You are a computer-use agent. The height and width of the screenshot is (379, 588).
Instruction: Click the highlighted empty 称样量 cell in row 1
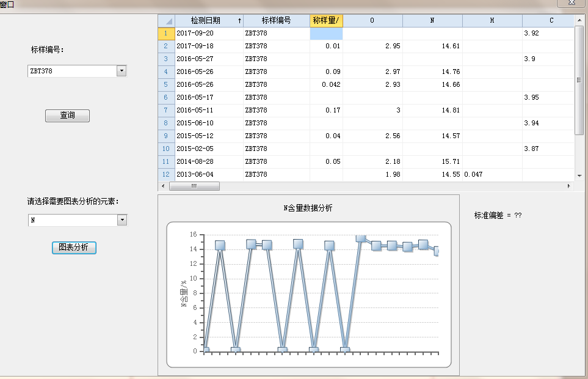point(326,34)
